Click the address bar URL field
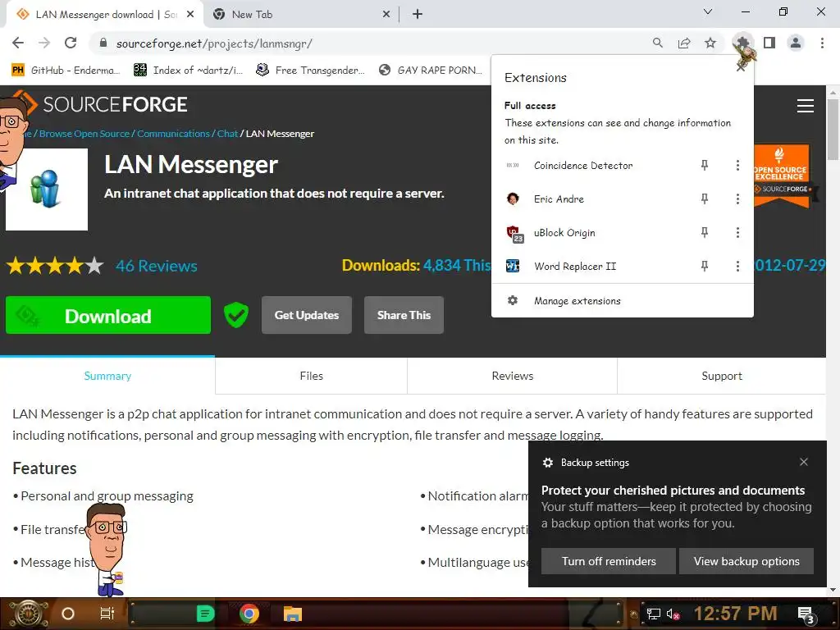 375,43
